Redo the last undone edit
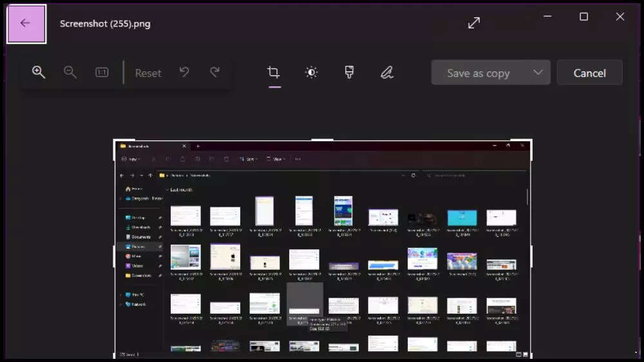 [215, 73]
